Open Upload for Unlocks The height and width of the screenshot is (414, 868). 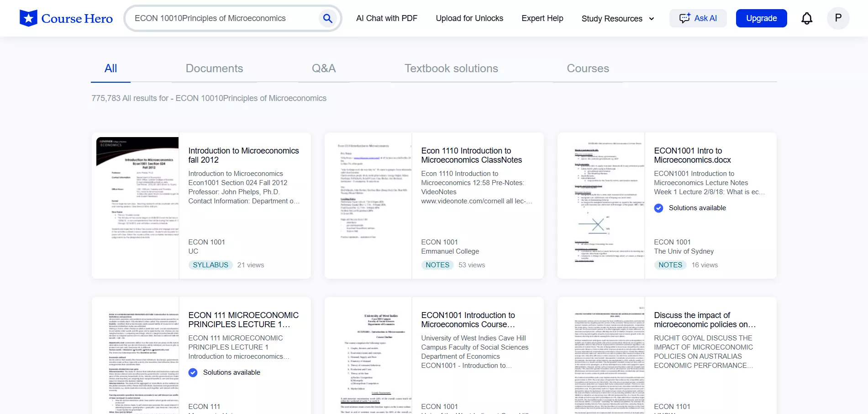[x=469, y=18]
